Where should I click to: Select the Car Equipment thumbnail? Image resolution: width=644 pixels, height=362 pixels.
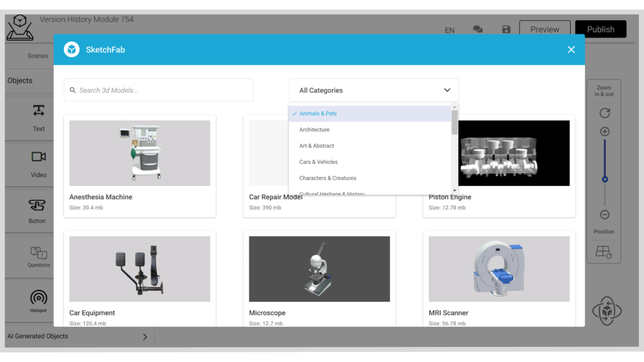click(140, 269)
